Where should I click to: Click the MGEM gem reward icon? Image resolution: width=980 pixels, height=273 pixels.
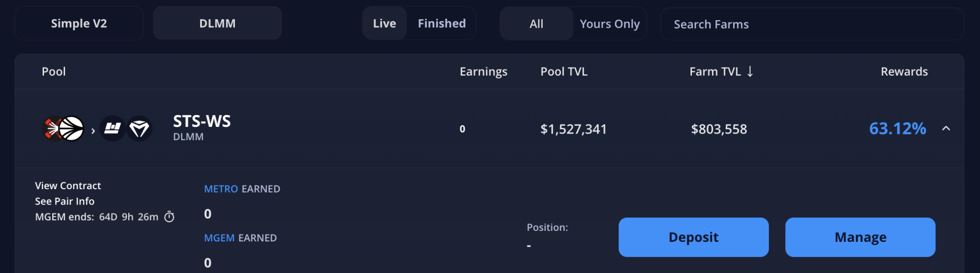tap(139, 128)
